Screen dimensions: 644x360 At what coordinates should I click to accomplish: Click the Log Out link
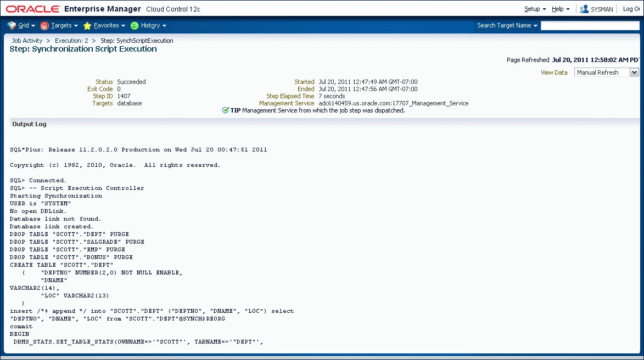click(x=631, y=9)
